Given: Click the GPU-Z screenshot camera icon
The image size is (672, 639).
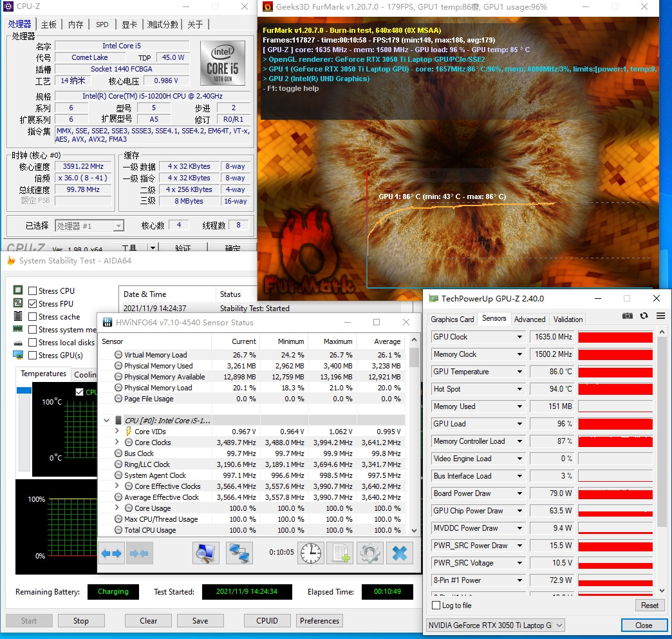Looking at the screenshot, I should (628, 316).
